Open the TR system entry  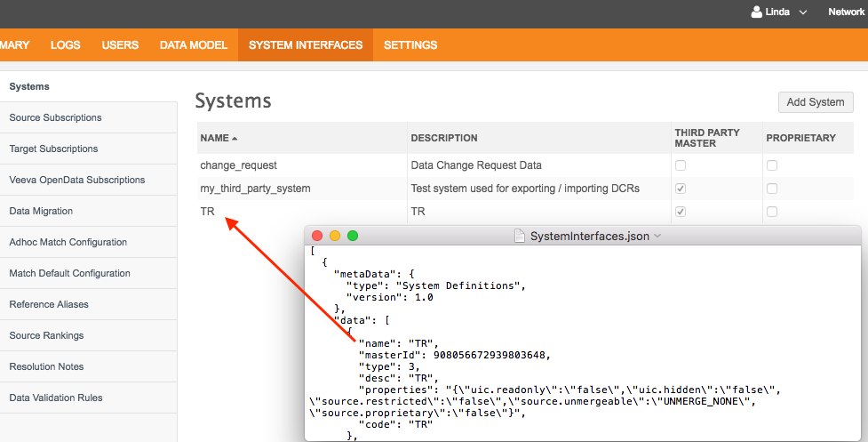click(x=208, y=212)
